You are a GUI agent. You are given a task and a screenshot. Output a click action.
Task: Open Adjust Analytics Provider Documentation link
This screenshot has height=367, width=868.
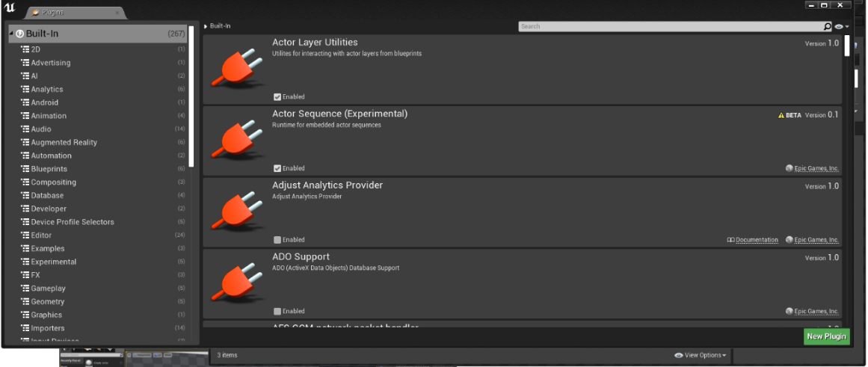pyautogui.click(x=756, y=240)
